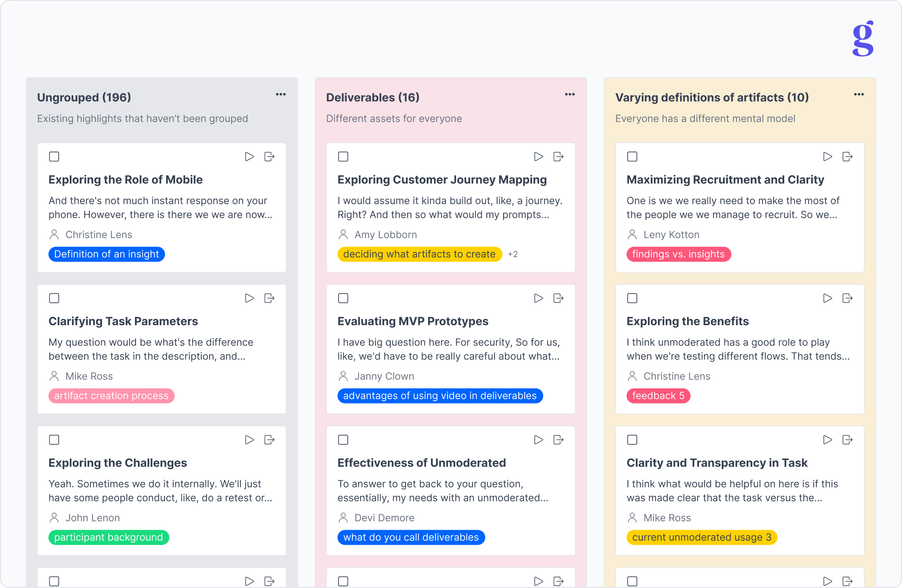Play the Maximizing Recruitment and Clarity highlight
The width and height of the screenshot is (902, 588).
click(x=828, y=157)
